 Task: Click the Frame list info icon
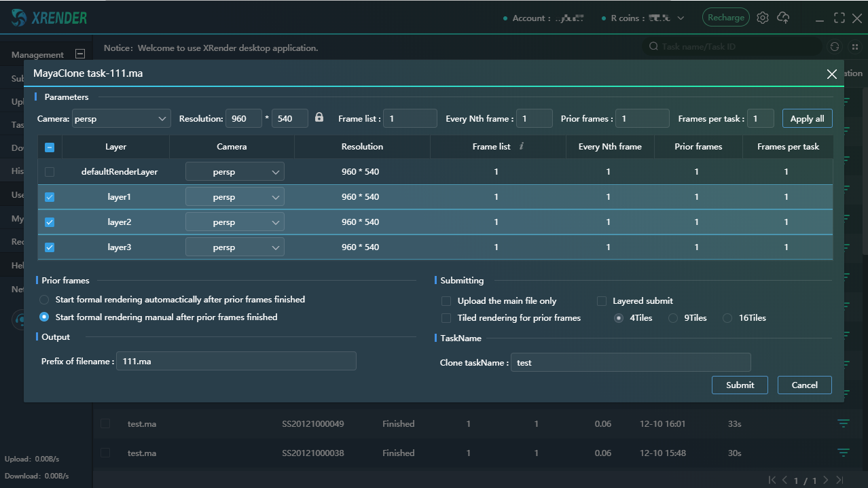[521, 146]
